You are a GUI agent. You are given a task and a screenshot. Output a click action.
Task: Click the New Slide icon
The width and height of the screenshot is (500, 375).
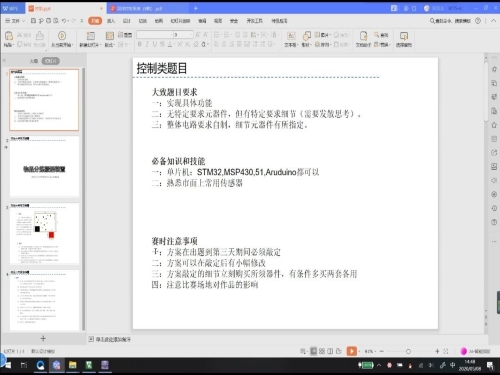coord(90,36)
